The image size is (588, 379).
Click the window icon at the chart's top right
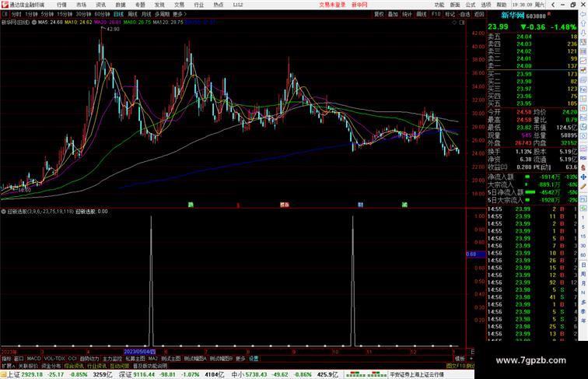pyautogui.click(x=462, y=23)
